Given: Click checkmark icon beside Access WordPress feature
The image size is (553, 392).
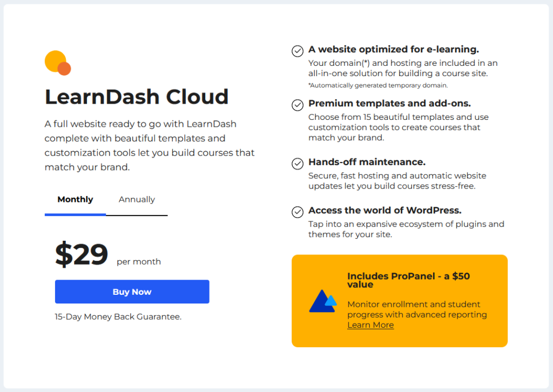Looking at the screenshot, I should pos(298,212).
